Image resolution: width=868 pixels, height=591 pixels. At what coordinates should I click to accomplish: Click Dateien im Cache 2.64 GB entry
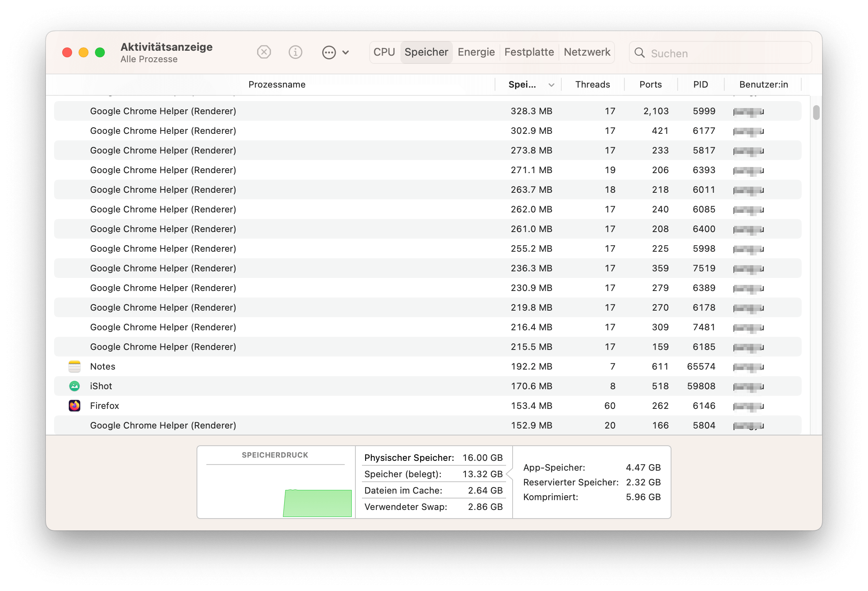point(434,490)
